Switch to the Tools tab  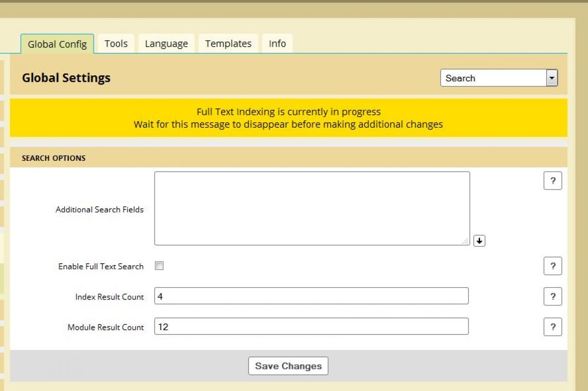coord(116,44)
